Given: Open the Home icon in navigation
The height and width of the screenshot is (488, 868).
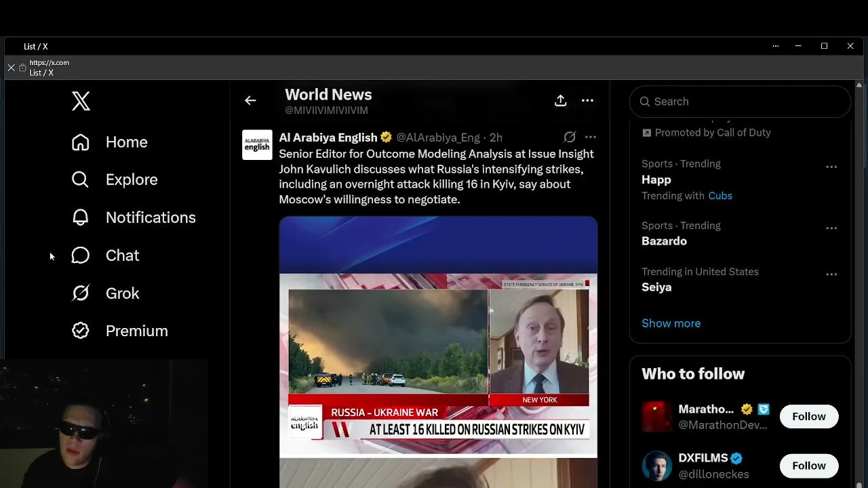Looking at the screenshot, I should (x=81, y=142).
